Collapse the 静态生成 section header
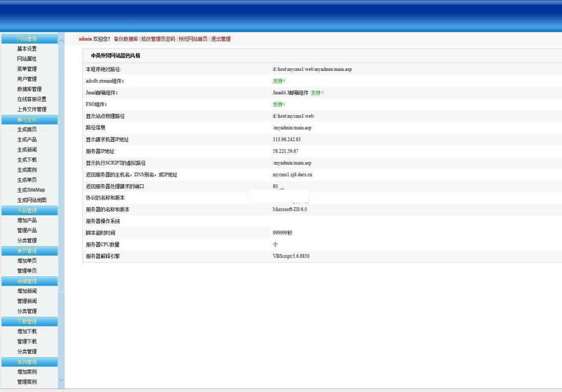 (x=28, y=119)
